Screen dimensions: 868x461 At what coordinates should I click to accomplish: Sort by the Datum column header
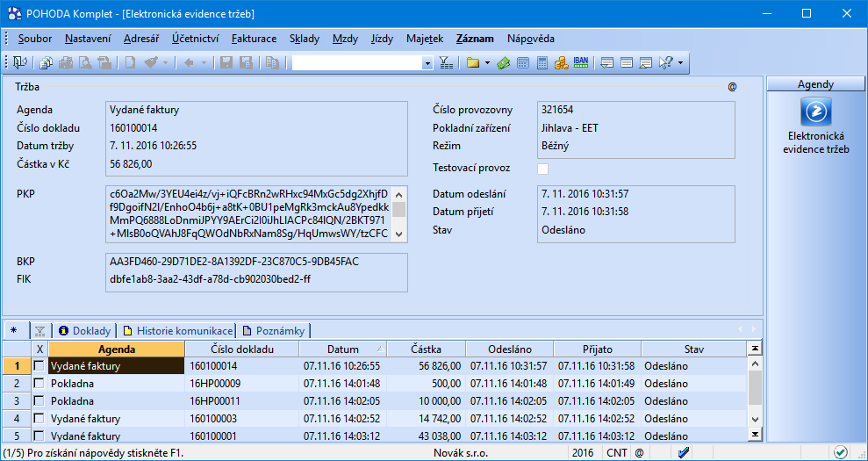(x=342, y=349)
